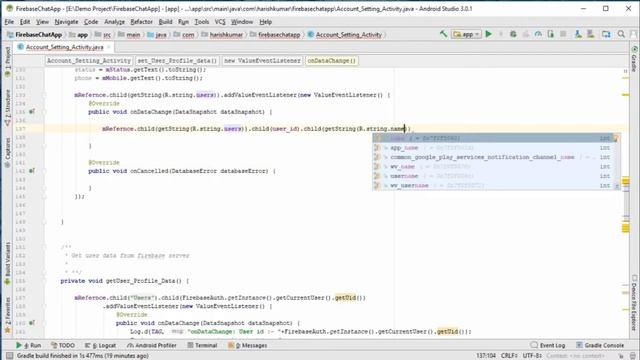This screenshot has height=360, width=640.
Task: Click the firebasechatapp package breadcrumb
Action: 275,35
